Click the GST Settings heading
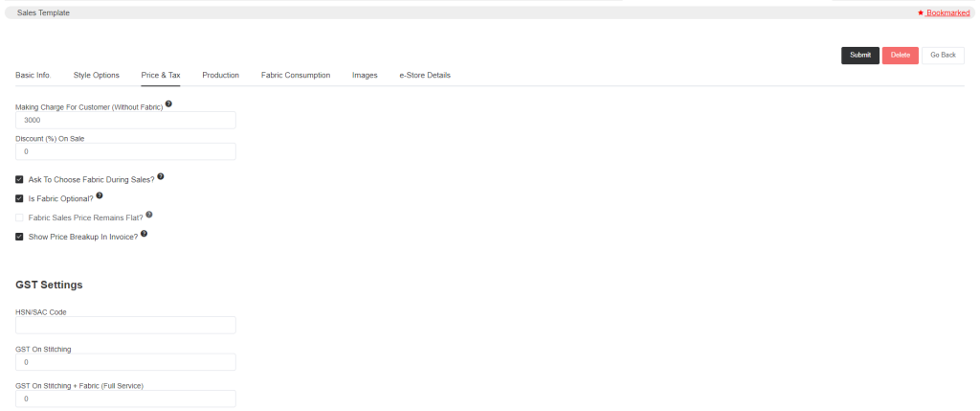 point(49,285)
